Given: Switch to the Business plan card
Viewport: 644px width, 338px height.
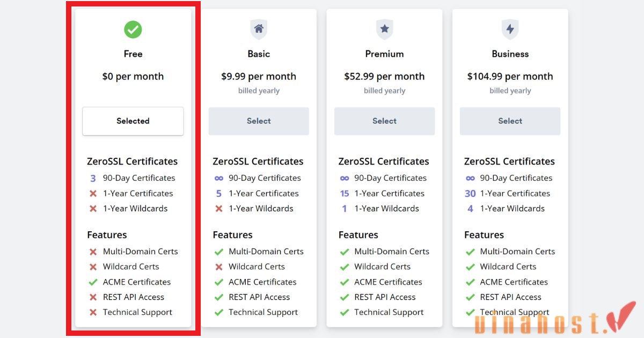Looking at the screenshot, I should coord(510,121).
